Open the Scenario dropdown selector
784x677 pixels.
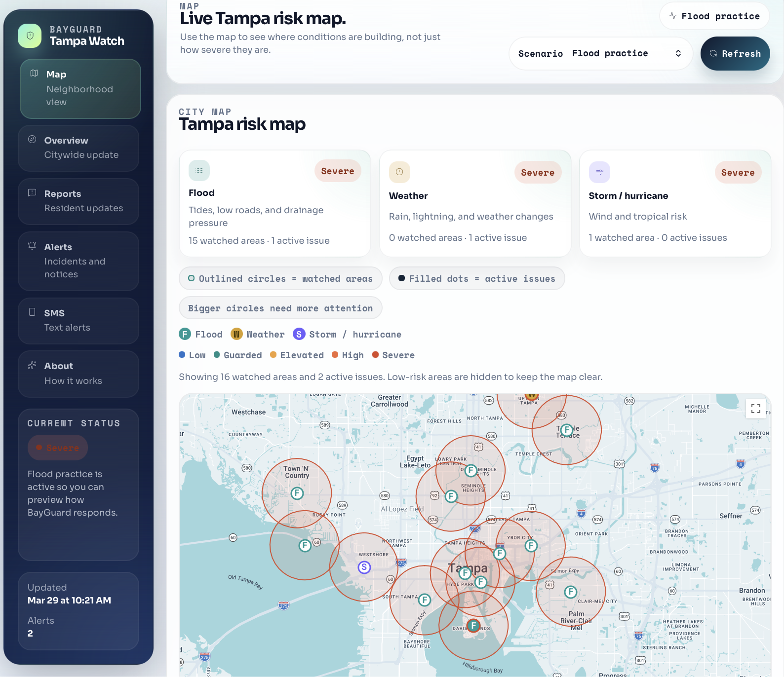[600, 53]
